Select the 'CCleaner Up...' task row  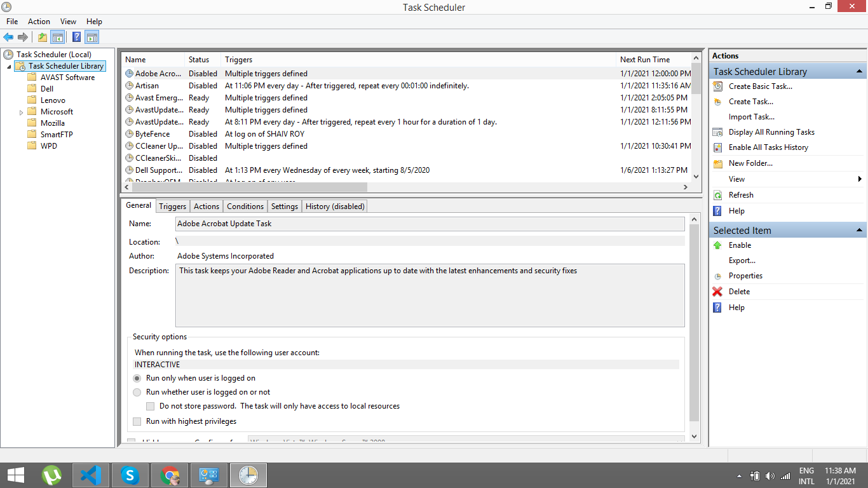(407, 146)
